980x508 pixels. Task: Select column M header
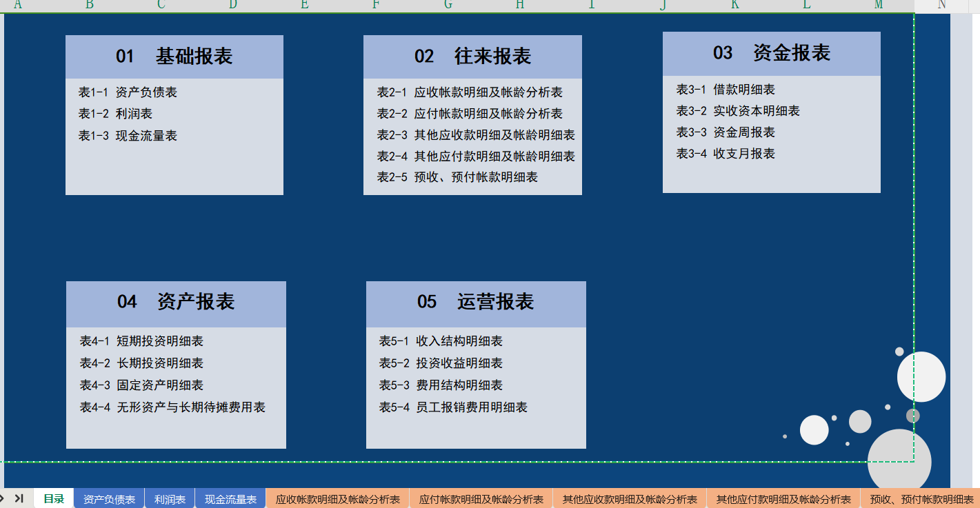879,6
